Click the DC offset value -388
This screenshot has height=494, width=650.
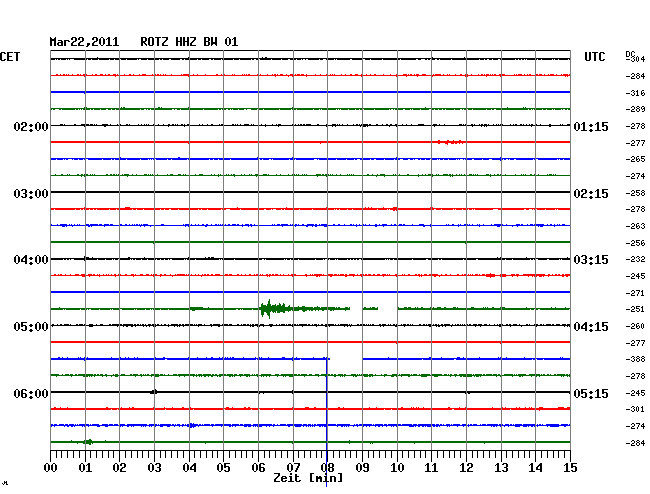click(635, 359)
